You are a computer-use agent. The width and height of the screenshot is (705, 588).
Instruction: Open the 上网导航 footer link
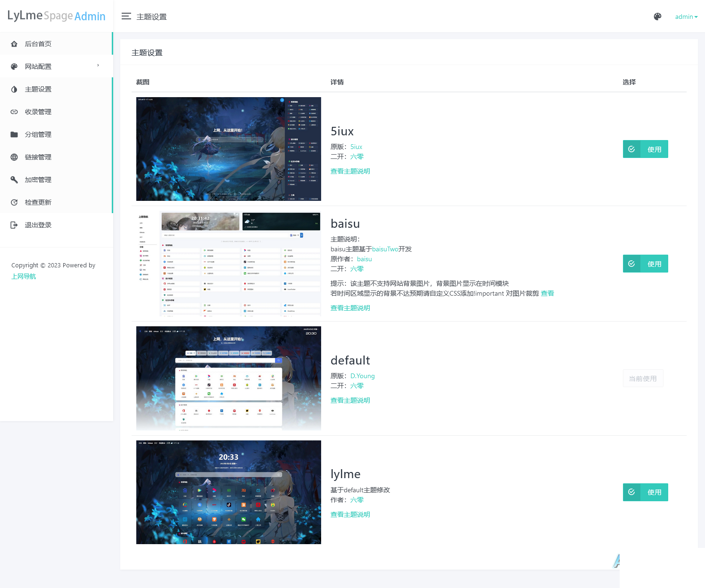coord(24,276)
